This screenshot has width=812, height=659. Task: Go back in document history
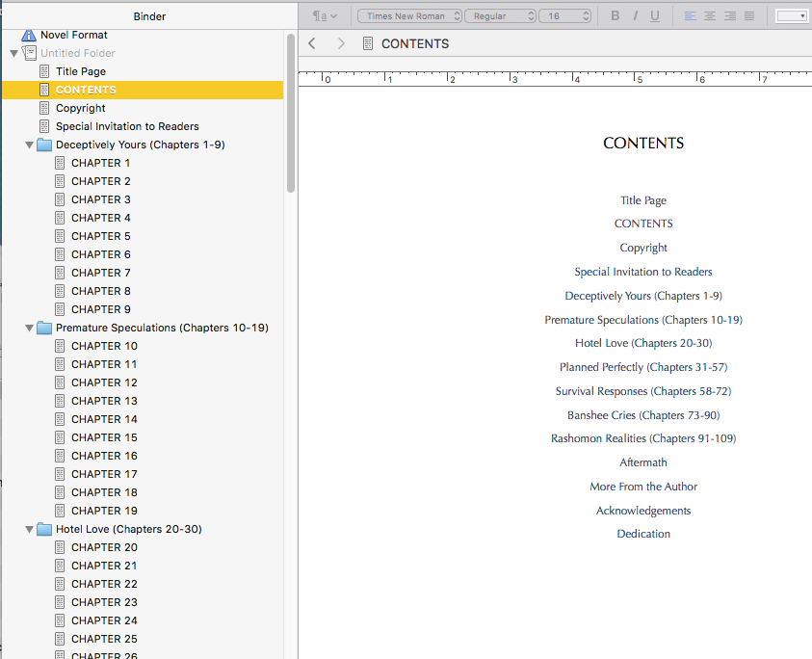point(312,43)
